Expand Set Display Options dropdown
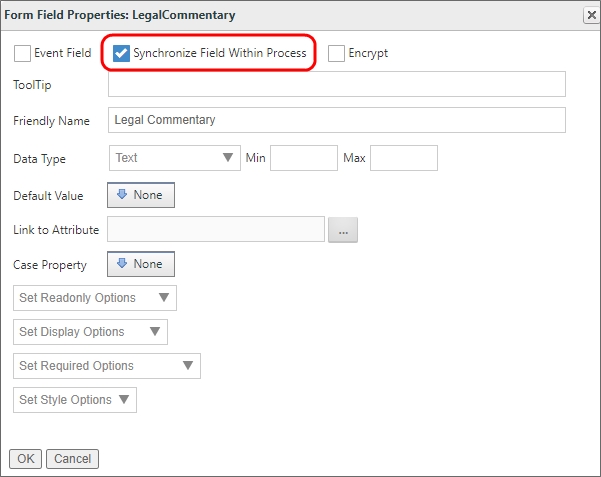Viewport: 601px width, 477px height. point(90,332)
